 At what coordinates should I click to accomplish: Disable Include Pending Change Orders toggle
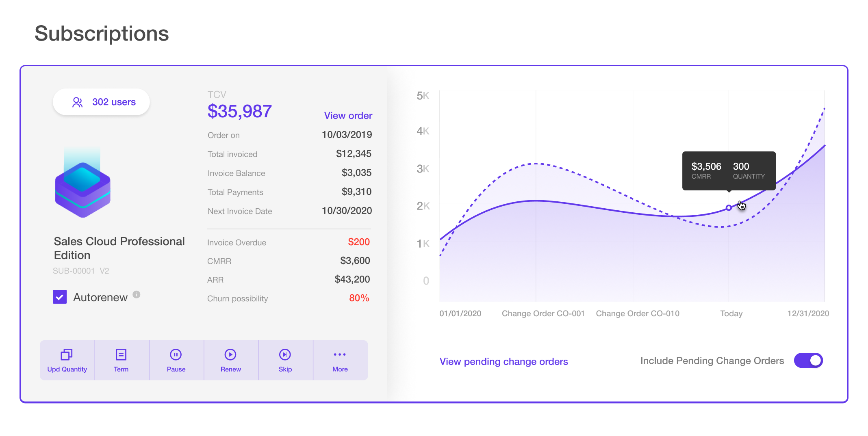tap(808, 360)
